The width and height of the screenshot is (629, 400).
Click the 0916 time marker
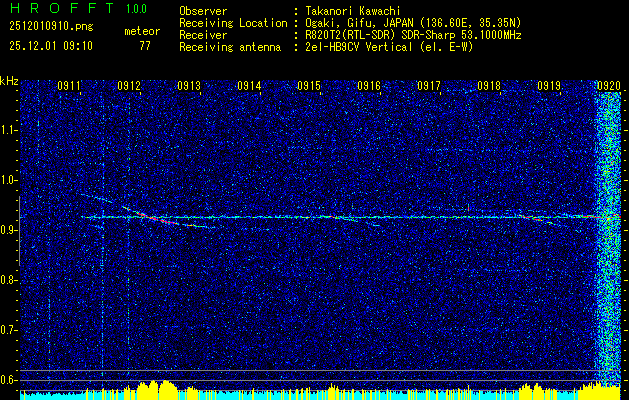click(369, 85)
